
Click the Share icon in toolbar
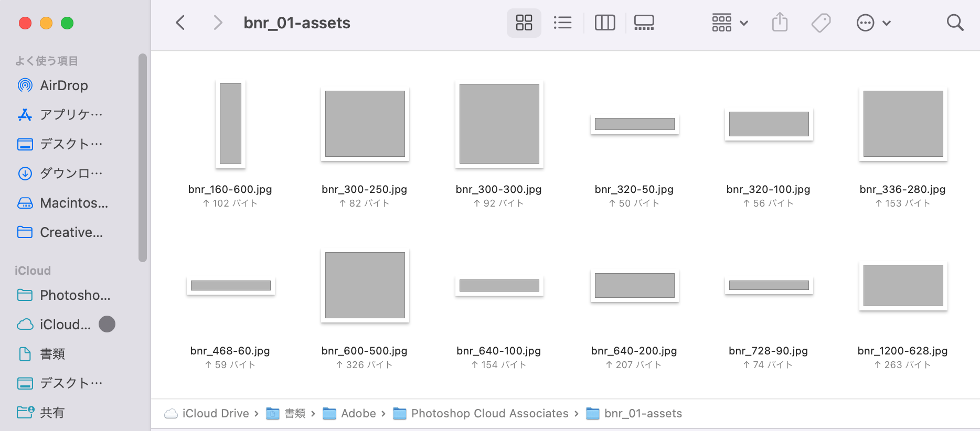780,23
